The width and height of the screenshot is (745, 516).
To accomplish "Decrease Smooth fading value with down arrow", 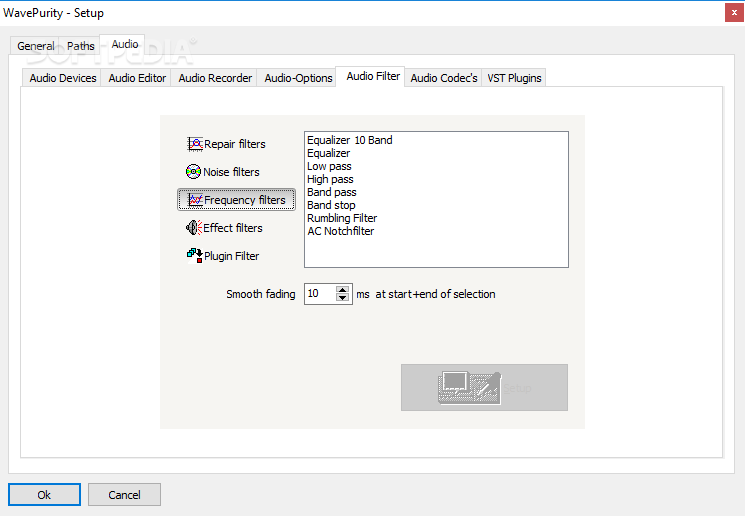I will pyautogui.click(x=342, y=297).
